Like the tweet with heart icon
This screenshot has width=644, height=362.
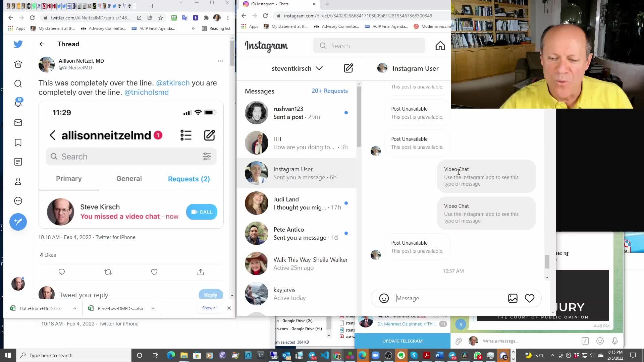(x=154, y=272)
